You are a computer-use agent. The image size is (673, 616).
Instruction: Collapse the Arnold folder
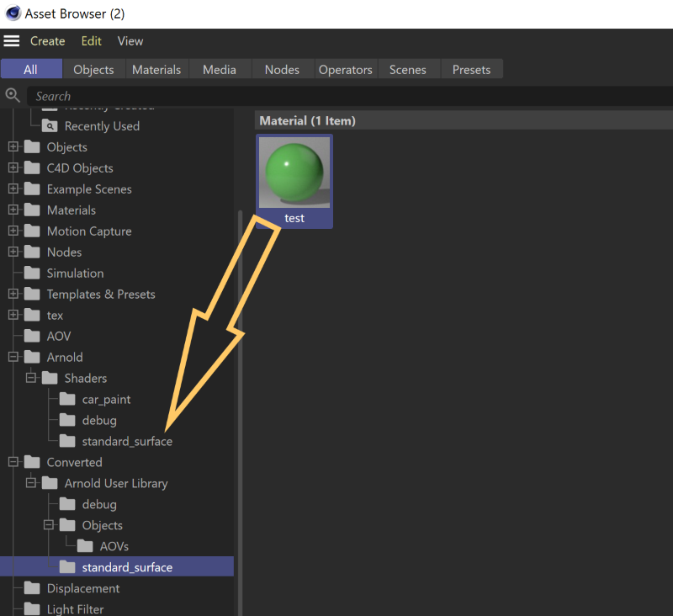(13, 357)
